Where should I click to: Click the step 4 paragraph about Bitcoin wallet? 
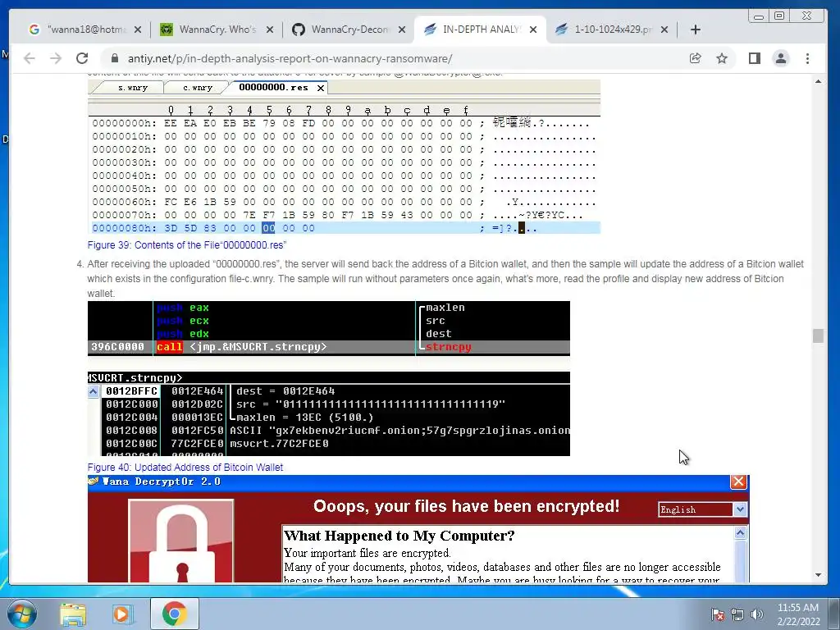(x=445, y=279)
